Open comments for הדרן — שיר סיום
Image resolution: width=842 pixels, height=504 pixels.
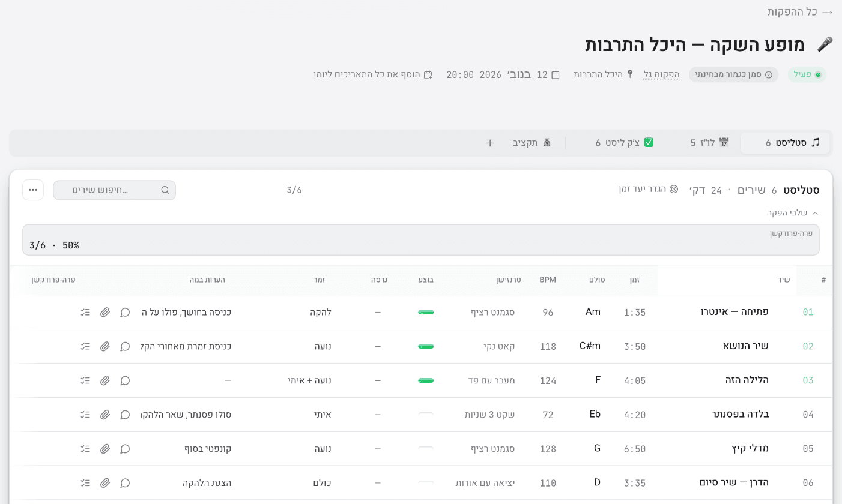click(125, 483)
